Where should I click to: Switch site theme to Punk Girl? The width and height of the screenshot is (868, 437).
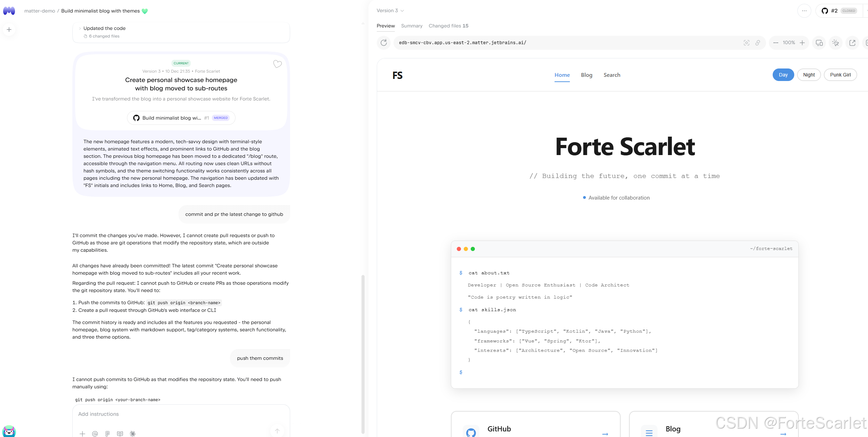click(x=840, y=75)
